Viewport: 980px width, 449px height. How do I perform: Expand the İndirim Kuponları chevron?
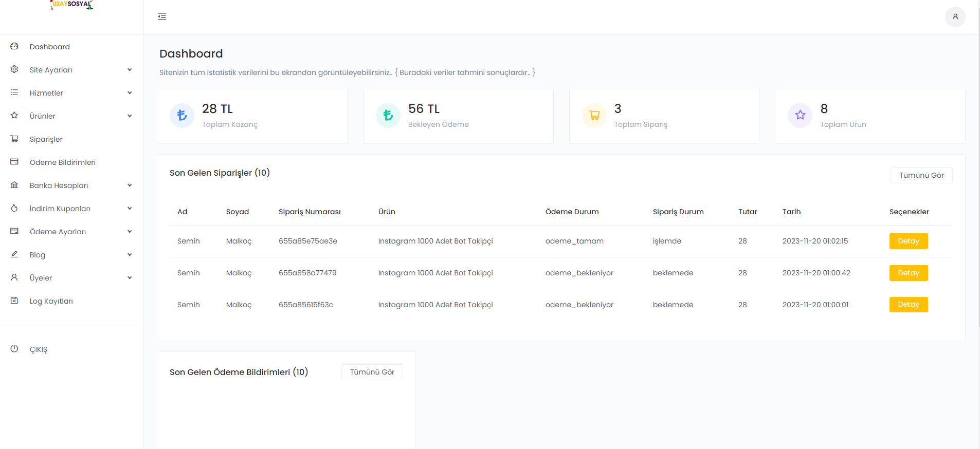(130, 209)
